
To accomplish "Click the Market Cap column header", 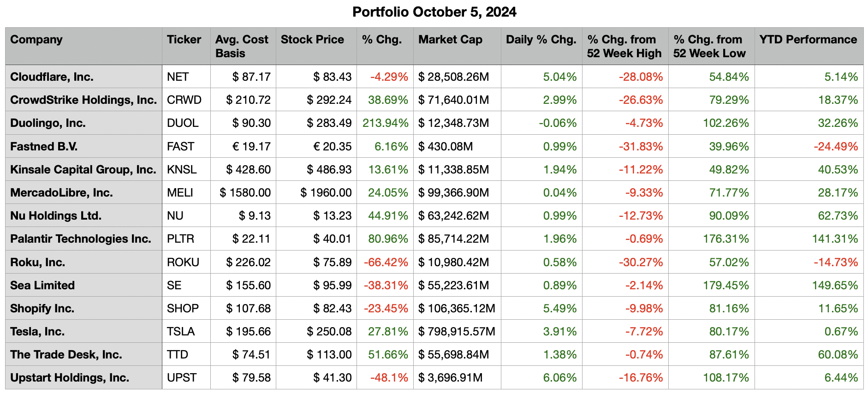I will coord(450,40).
